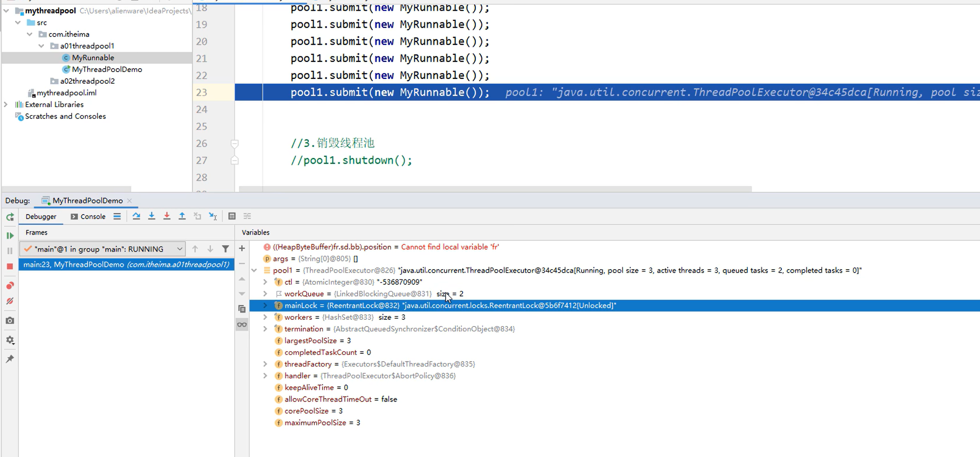
Task: Resume program execution with the green arrow
Action: [10, 236]
